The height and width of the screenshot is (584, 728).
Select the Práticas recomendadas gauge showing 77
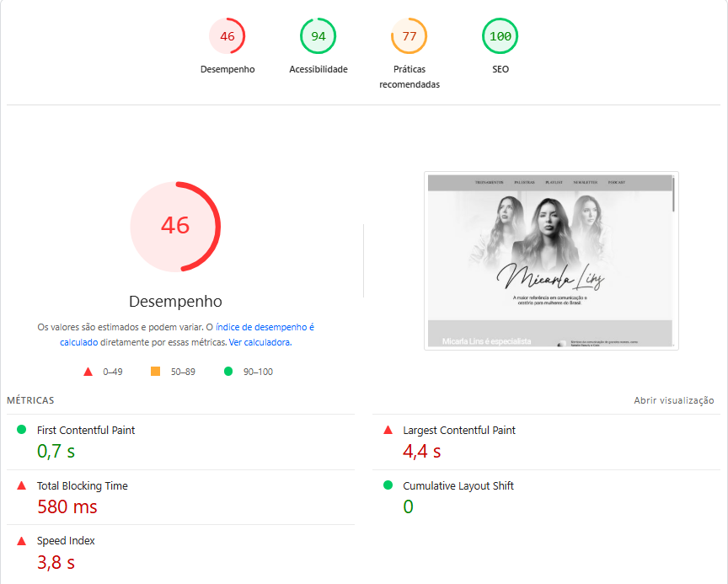pos(409,36)
